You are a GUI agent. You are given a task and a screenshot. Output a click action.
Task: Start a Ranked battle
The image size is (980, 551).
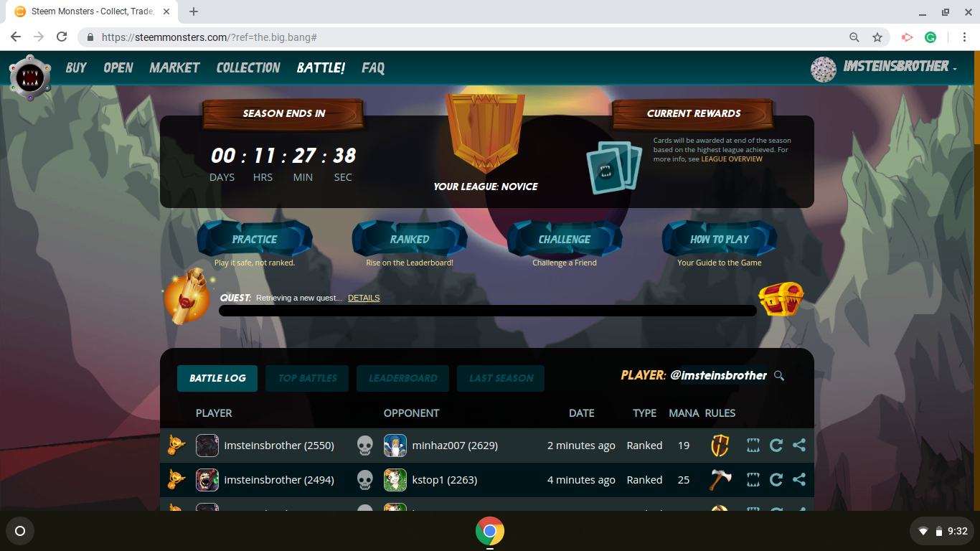click(410, 239)
